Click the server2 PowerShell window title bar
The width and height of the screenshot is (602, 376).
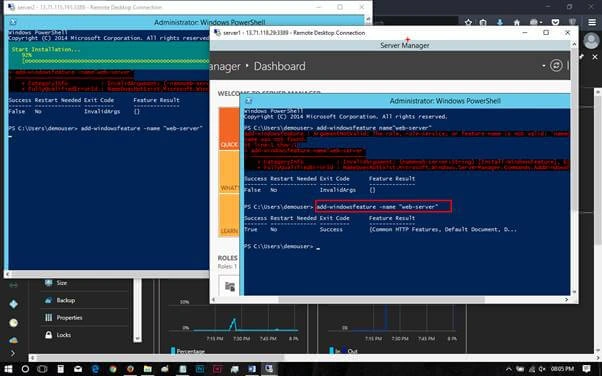coord(184,22)
